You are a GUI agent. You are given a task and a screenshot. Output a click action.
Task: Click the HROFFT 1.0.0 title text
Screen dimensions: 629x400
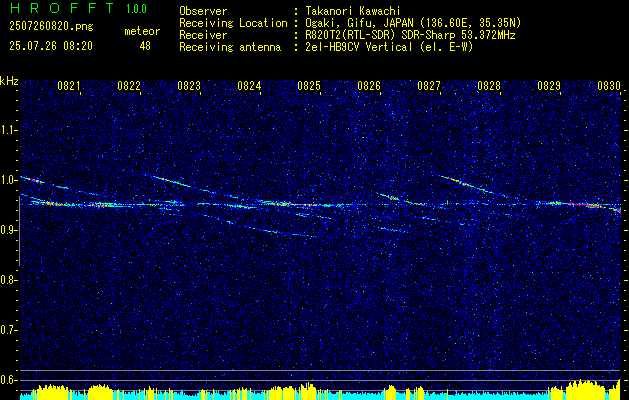pyautogui.click(x=78, y=8)
